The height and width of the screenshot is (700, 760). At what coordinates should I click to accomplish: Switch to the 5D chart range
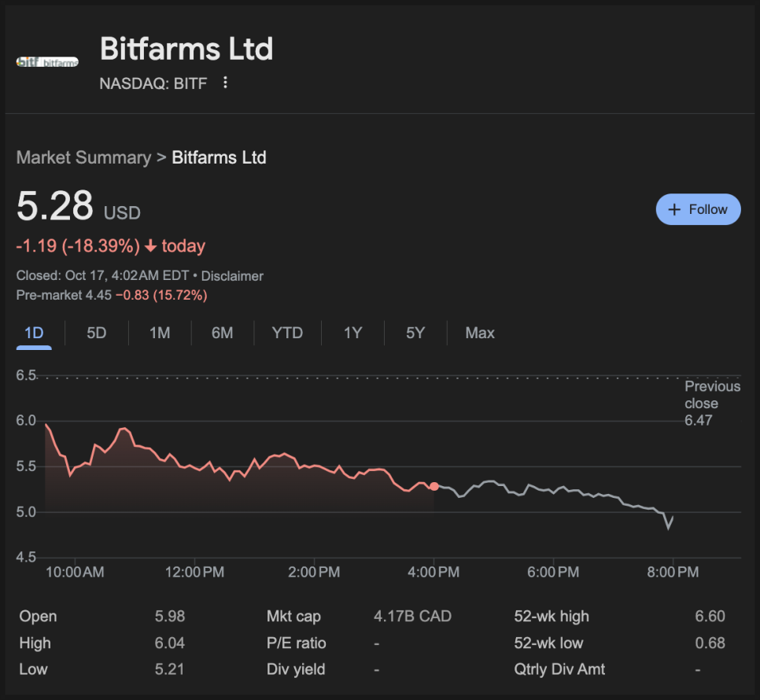(96, 333)
